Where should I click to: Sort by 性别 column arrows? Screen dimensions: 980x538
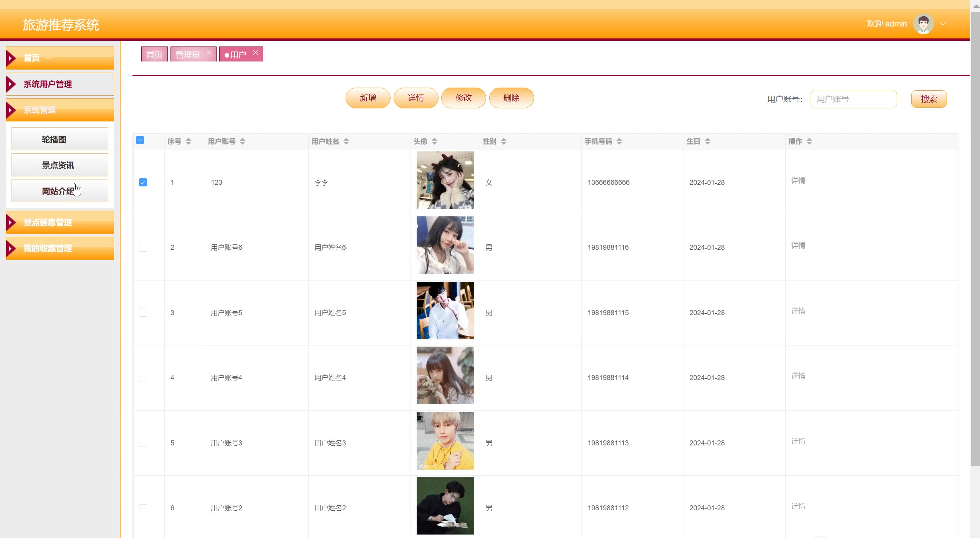(503, 141)
